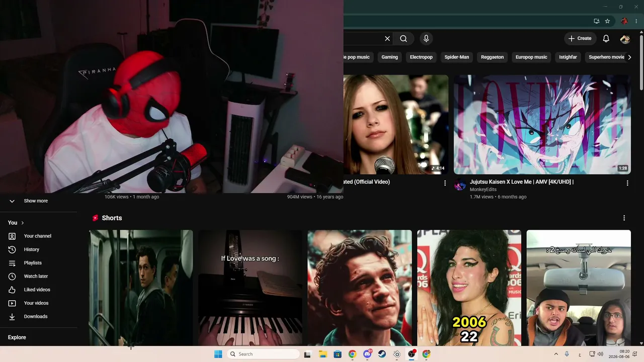The image size is (644, 362).
Task: Open Steam from the taskbar
Action: 382,354
